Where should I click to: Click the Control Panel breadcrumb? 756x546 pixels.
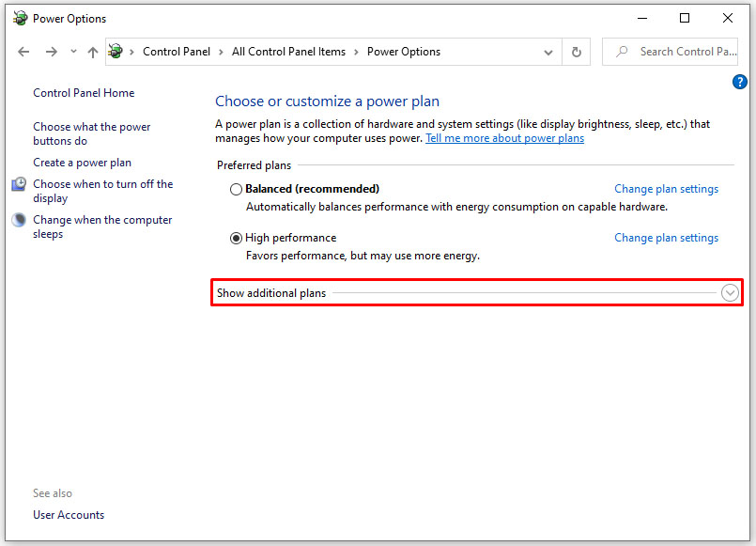click(x=176, y=52)
